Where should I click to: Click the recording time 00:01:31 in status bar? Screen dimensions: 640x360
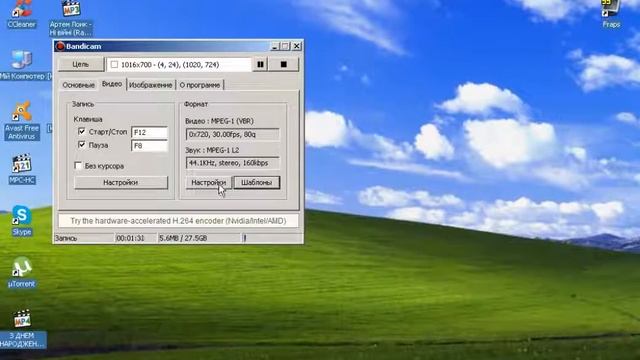131,238
